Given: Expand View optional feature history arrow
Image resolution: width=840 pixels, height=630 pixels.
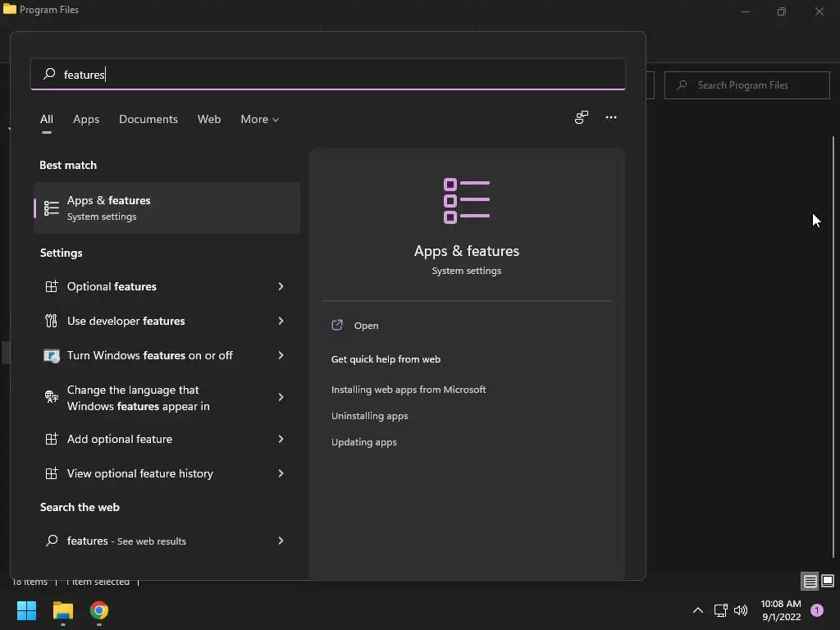Looking at the screenshot, I should pos(281,473).
